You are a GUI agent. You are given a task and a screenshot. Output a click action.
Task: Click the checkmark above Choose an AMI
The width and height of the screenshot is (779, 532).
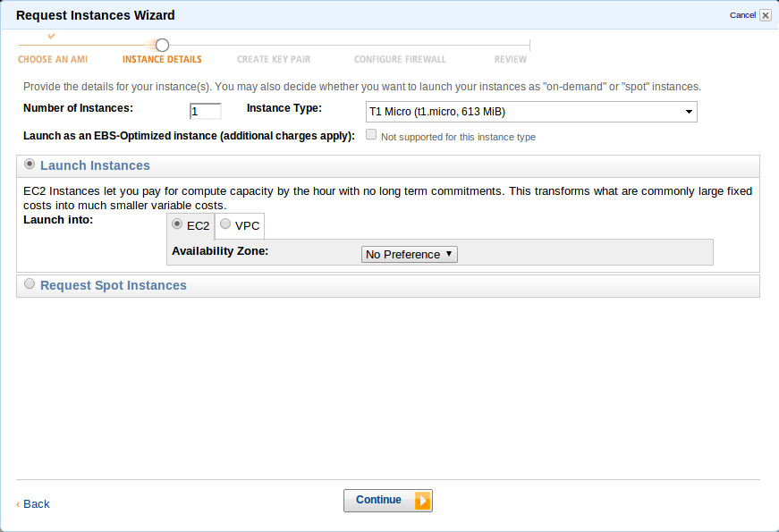click(51, 36)
